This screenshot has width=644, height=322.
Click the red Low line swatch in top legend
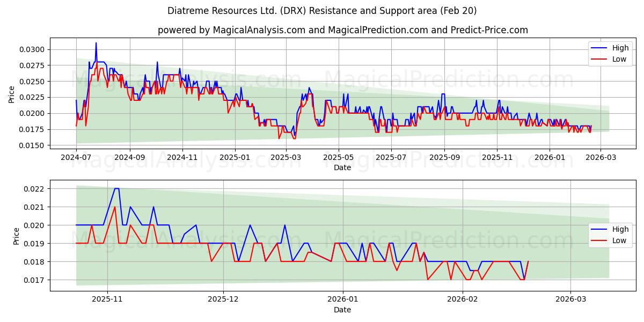[x=599, y=60]
